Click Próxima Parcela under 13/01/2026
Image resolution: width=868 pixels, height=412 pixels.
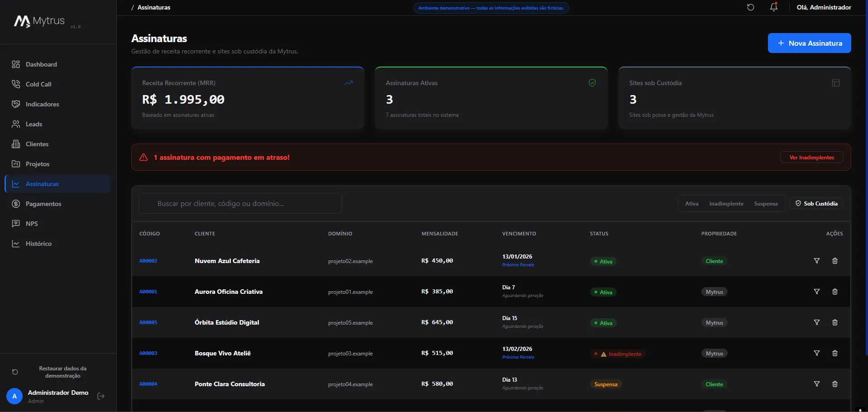point(518,265)
